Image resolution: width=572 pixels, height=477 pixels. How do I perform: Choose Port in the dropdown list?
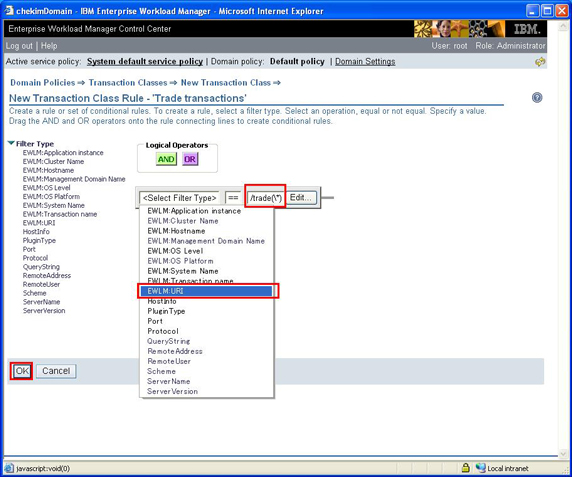(x=206, y=321)
